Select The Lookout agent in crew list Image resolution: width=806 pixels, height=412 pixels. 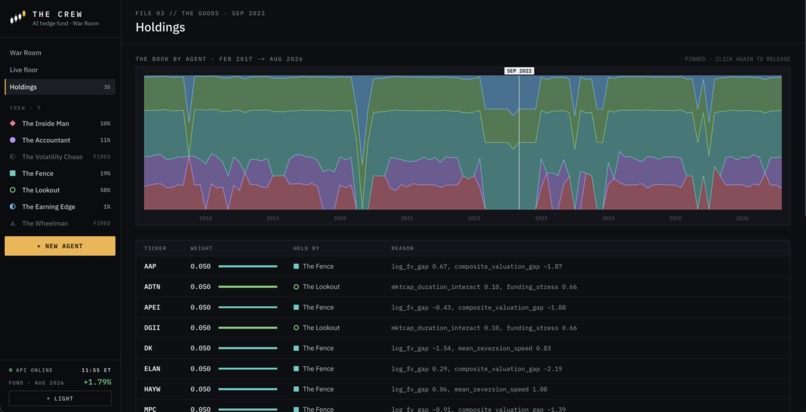pos(60,190)
